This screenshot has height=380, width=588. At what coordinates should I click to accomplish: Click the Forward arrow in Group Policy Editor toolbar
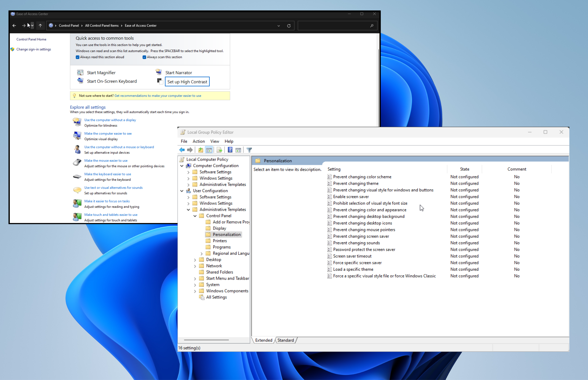[x=190, y=150]
